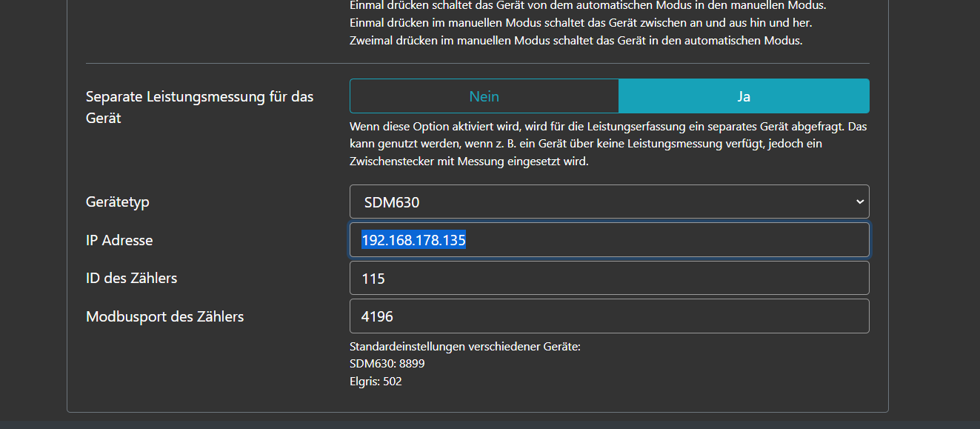Click the SDM630: 8899 default port hint
Screen dimensions: 980x429
point(387,364)
